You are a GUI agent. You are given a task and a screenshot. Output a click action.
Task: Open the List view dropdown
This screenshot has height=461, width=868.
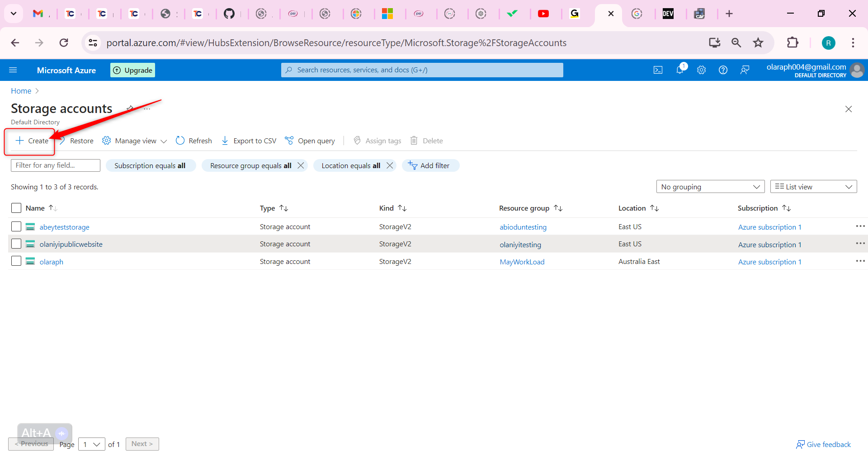(x=813, y=187)
